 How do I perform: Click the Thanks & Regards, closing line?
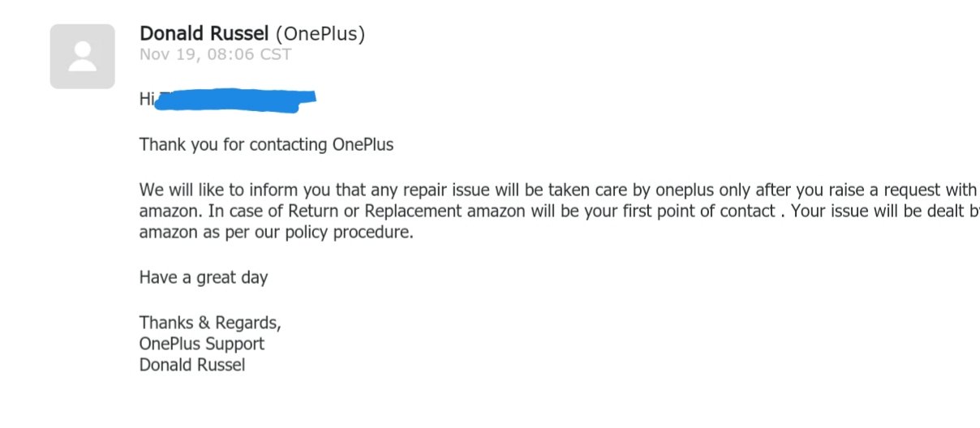(x=210, y=323)
